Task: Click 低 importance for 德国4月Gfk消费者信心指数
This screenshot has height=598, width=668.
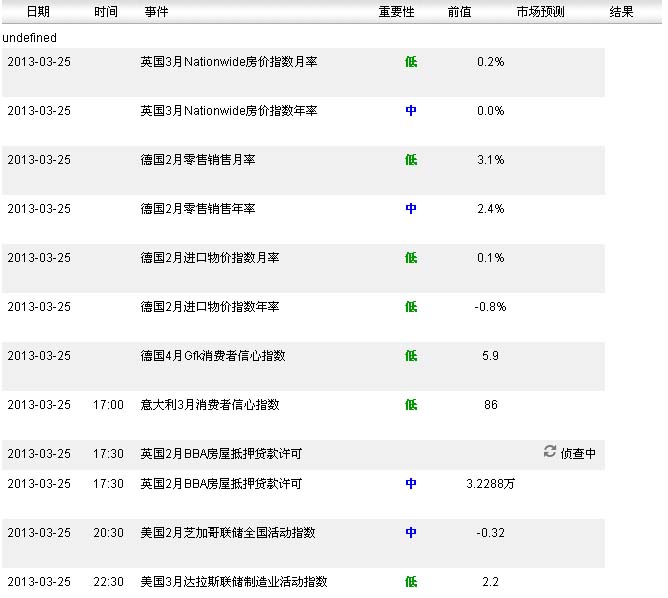Action: (x=411, y=356)
